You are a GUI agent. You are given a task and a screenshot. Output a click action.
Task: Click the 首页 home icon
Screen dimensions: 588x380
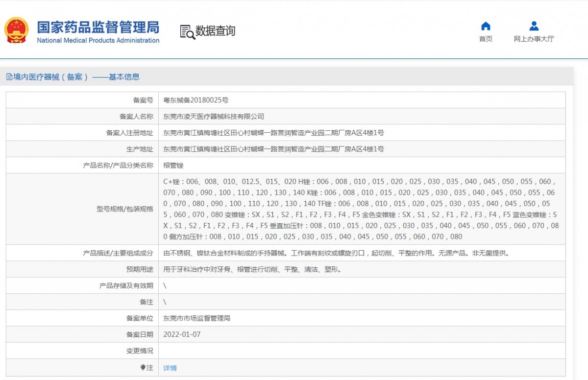[486, 26]
